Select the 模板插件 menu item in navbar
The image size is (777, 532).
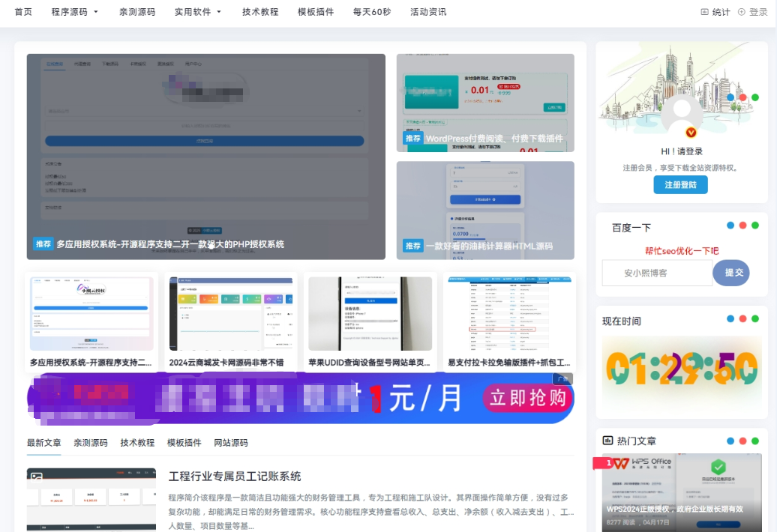pyautogui.click(x=316, y=12)
